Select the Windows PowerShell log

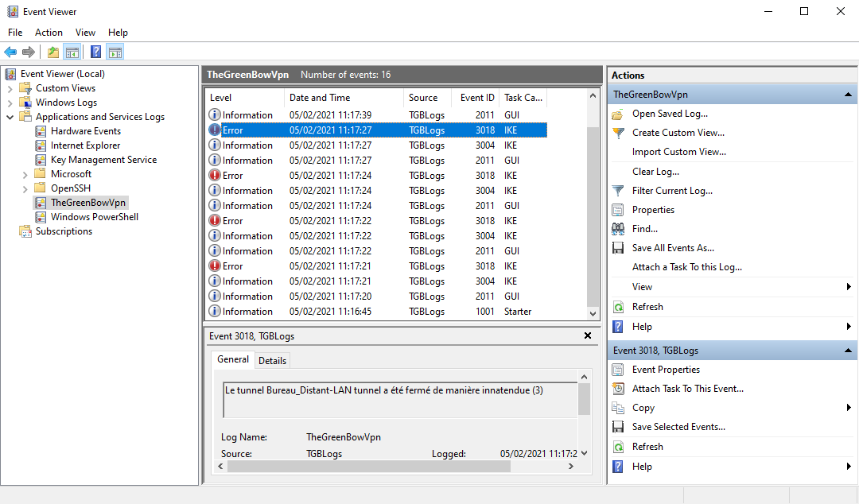pyautogui.click(x=94, y=217)
